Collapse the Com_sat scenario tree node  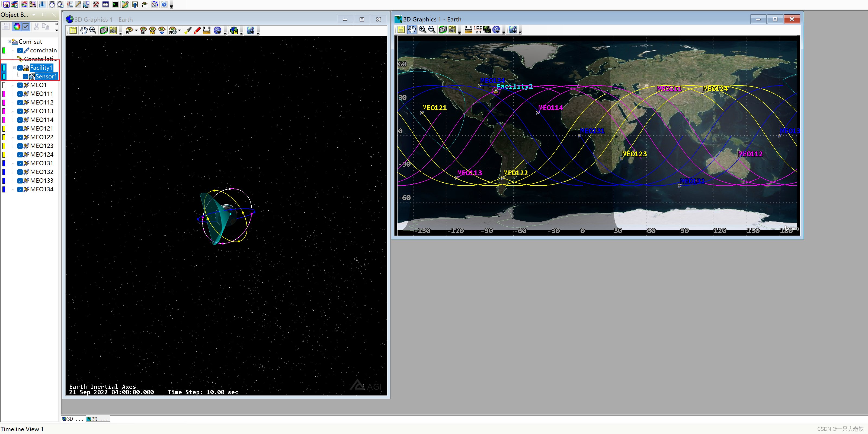(9, 42)
